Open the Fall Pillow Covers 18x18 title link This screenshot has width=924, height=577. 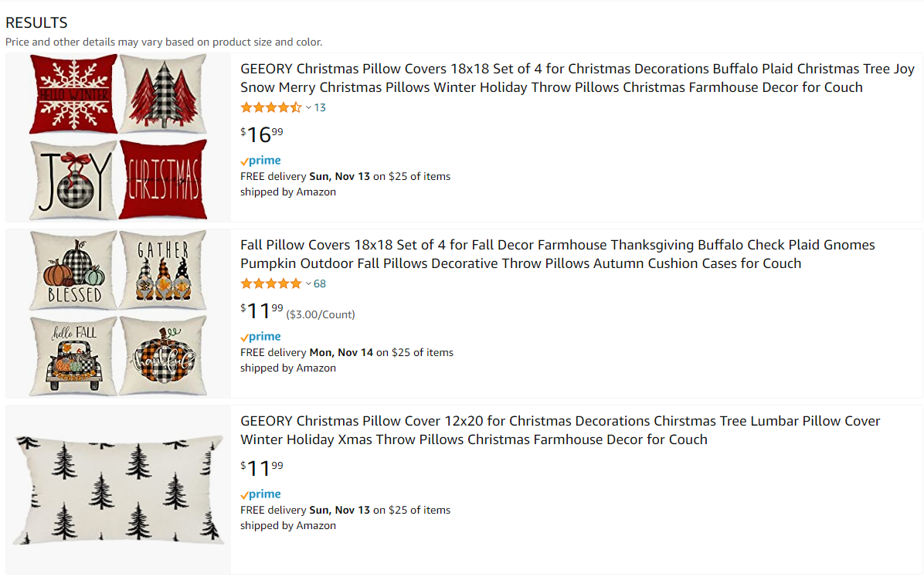pos(558,254)
